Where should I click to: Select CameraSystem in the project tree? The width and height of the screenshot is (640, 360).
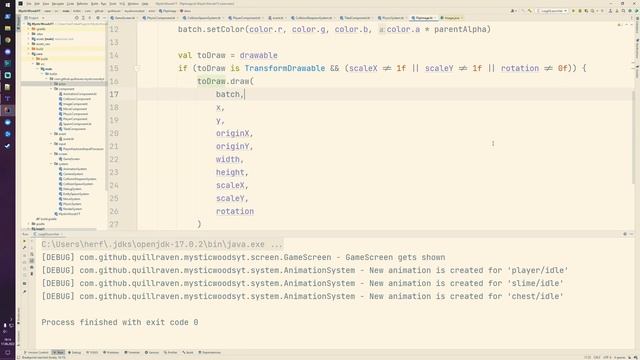tap(71, 174)
